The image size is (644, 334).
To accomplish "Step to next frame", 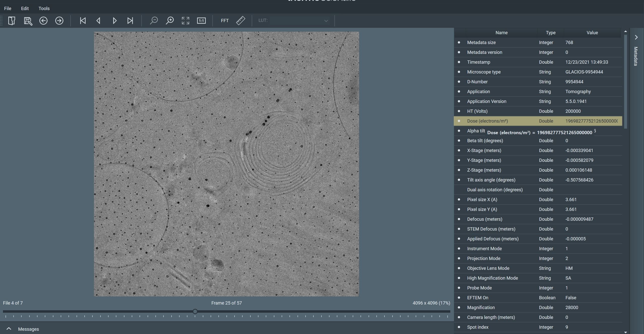I will coord(115,21).
